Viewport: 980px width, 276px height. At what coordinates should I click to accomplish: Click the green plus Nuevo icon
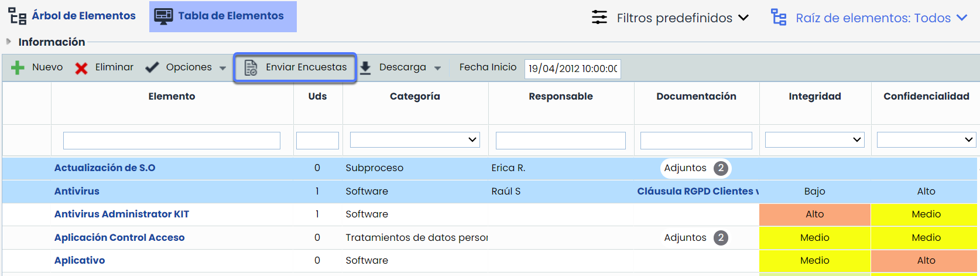coord(18,68)
